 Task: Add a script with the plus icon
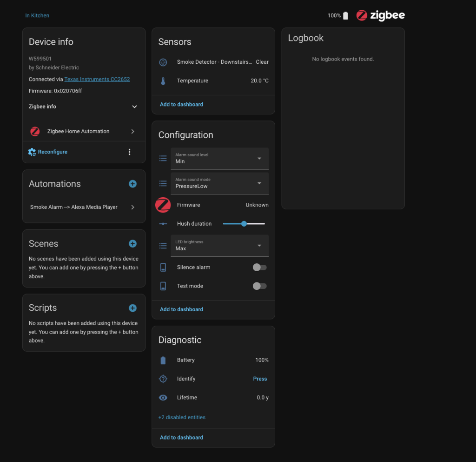[132, 308]
